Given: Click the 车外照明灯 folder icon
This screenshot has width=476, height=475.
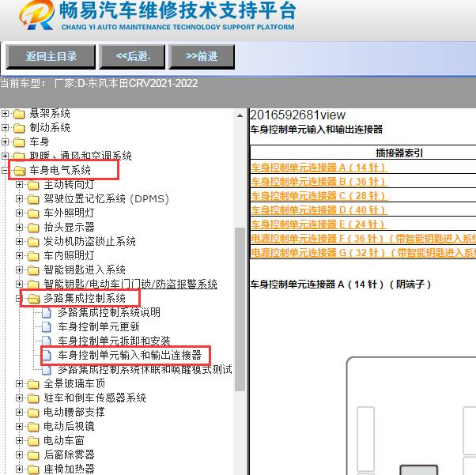Looking at the screenshot, I should [x=33, y=213].
